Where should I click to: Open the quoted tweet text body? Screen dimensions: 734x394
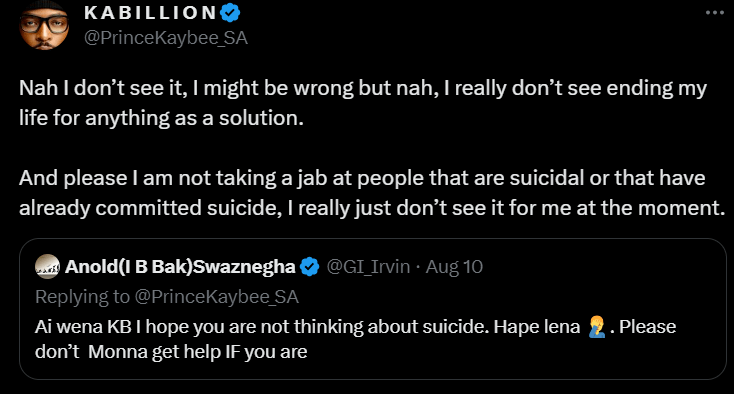pyautogui.click(x=355, y=339)
